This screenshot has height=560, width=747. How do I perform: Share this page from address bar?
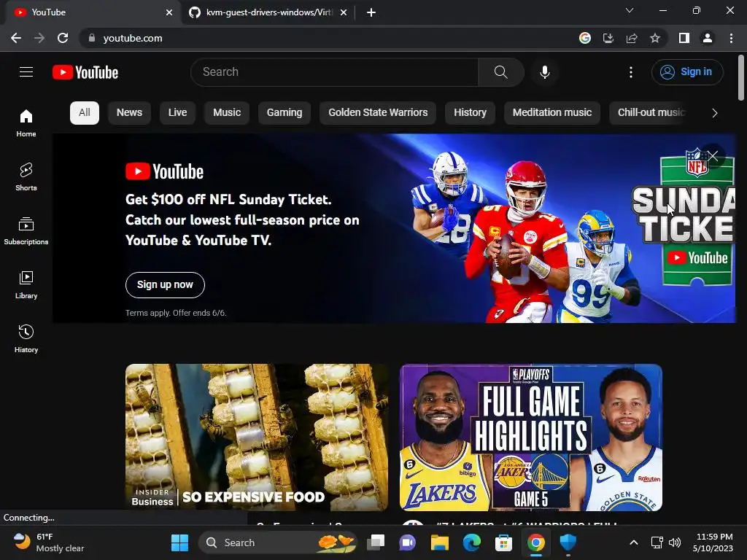click(632, 38)
